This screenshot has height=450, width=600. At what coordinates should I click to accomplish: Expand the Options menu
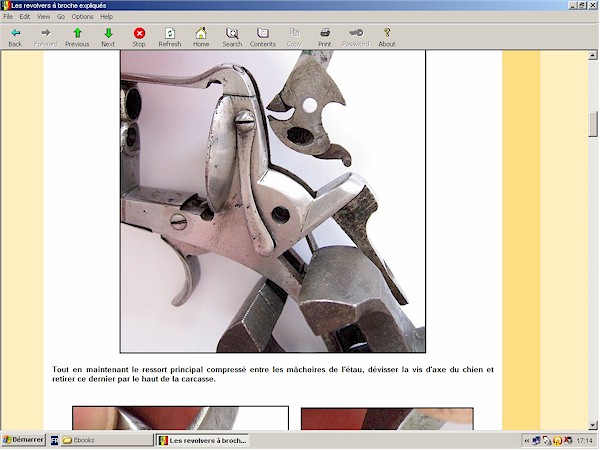pyautogui.click(x=82, y=17)
